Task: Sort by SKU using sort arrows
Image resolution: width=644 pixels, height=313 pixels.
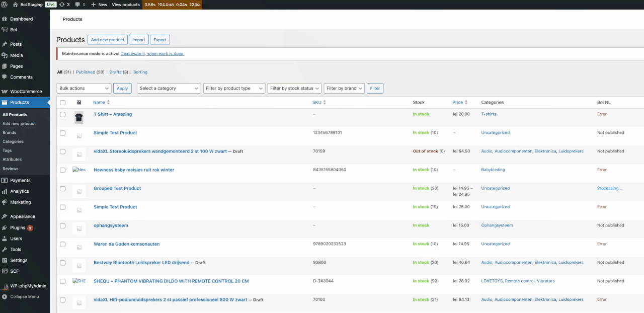Action: pos(325,103)
